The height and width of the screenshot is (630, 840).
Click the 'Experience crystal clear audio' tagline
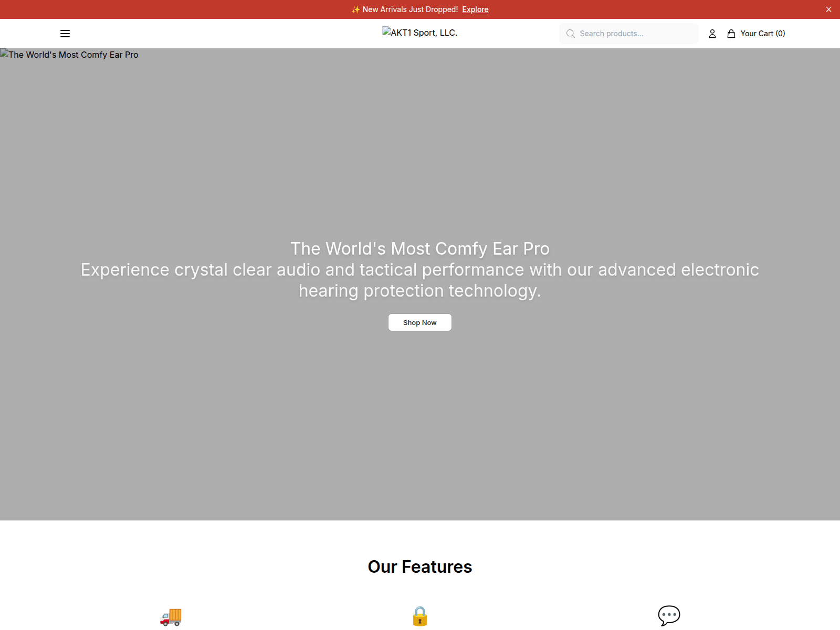pyautogui.click(x=420, y=280)
